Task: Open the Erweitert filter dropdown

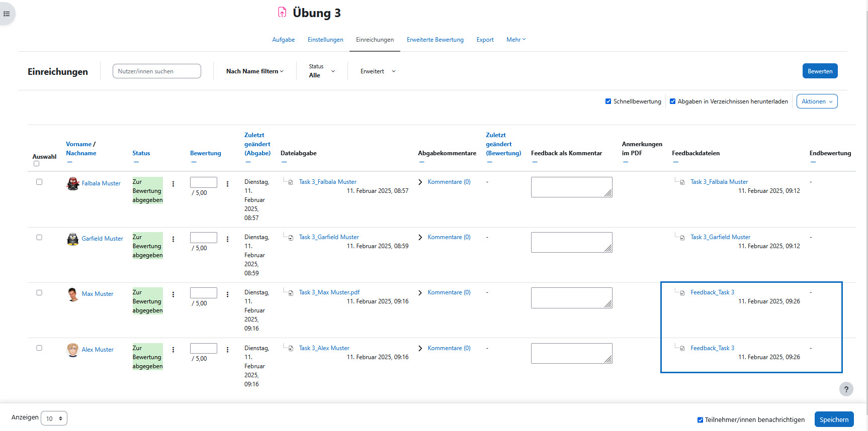Action: tap(378, 71)
